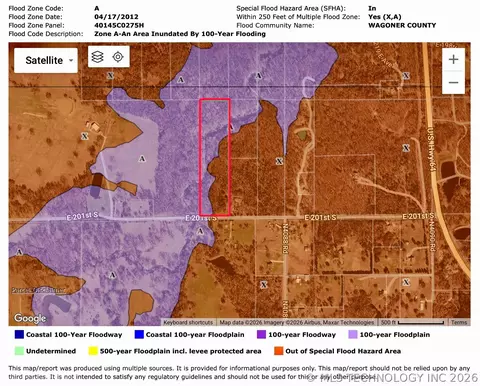The height and width of the screenshot is (386, 480).
Task: Click the 100-year Floodplain lavender swatch
Action: 353,334
